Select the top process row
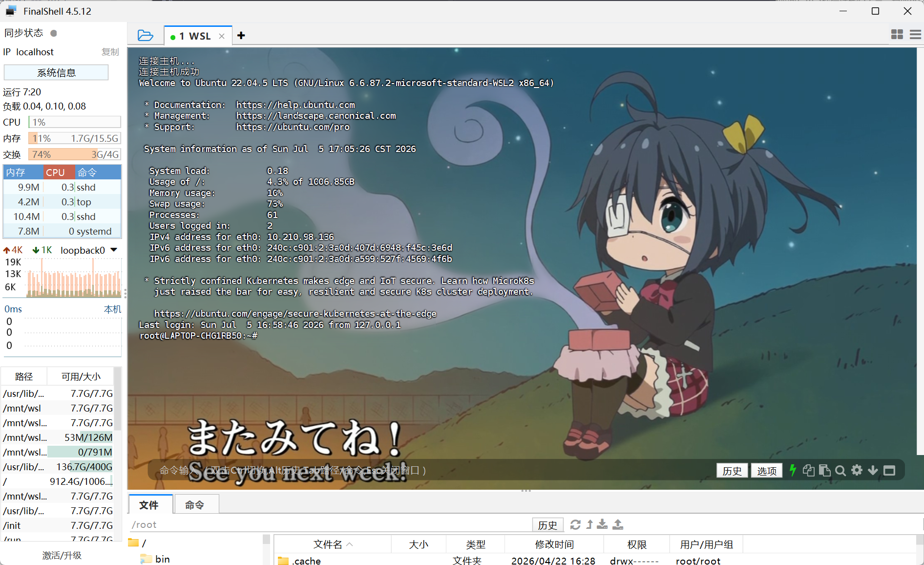Viewport: 924px width, 565px height. pyautogui.click(x=62, y=202)
